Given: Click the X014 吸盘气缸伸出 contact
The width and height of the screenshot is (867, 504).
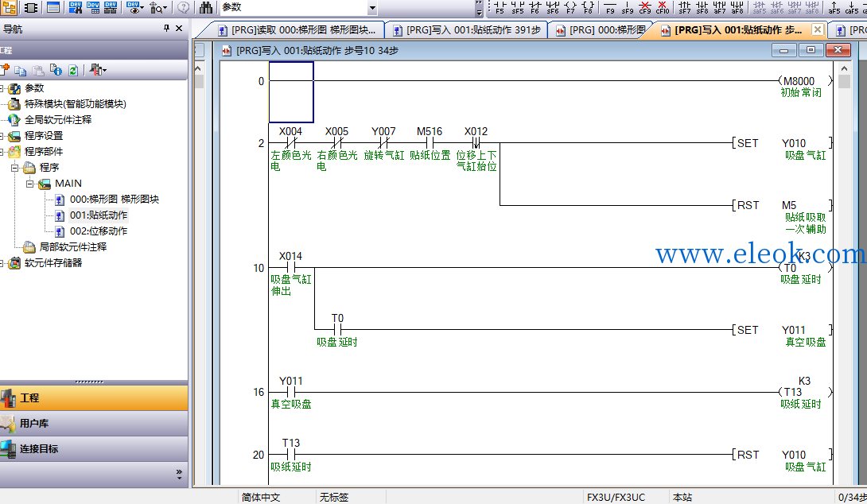Looking at the screenshot, I should (x=291, y=273).
